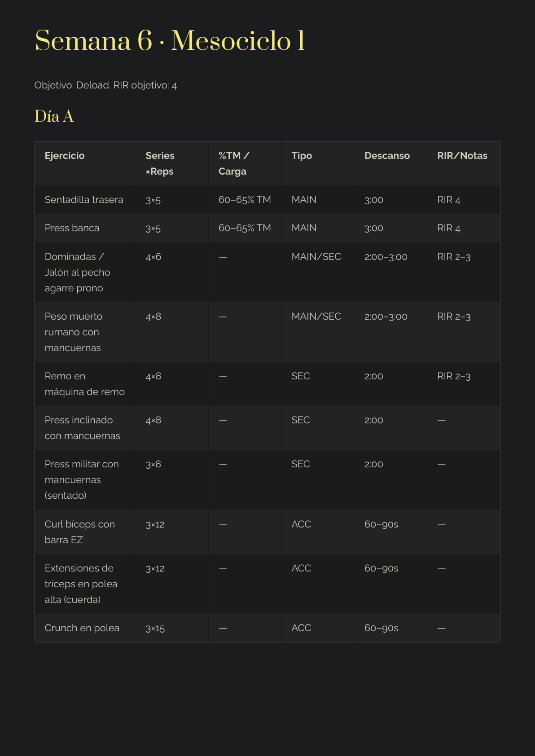535x756 pixels.
Task: Click the "Crunch en polea" exercise cell
Action: click(x=82, y=628)
